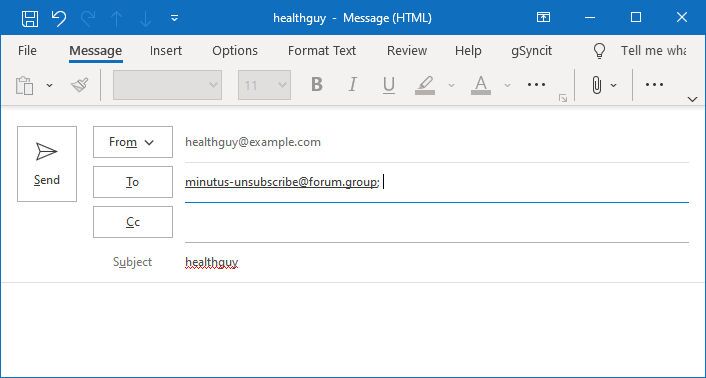Click the Attach File paperclip
The width and height of the screenshot is (706, 378).
pyautogui.click(x=597, y=85)
